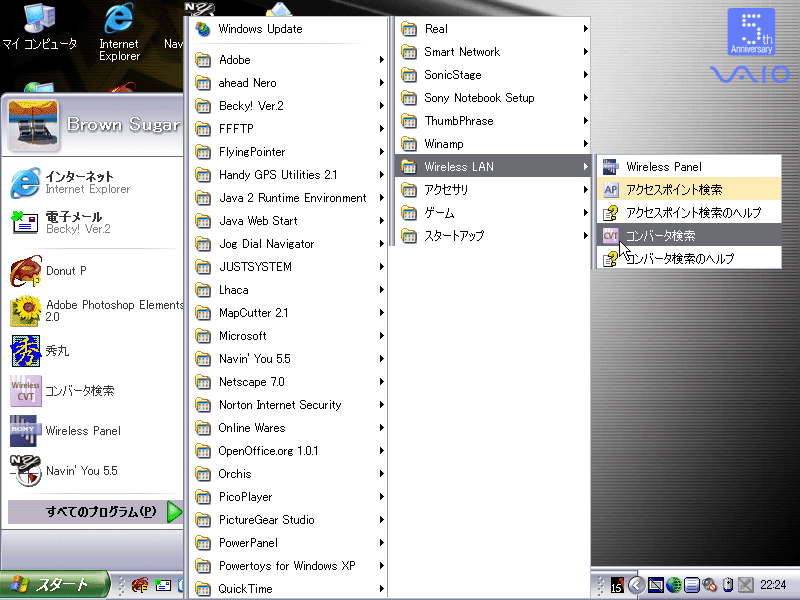Click the Lhaca program entry

pyautogui.click(x=289, y=290)
